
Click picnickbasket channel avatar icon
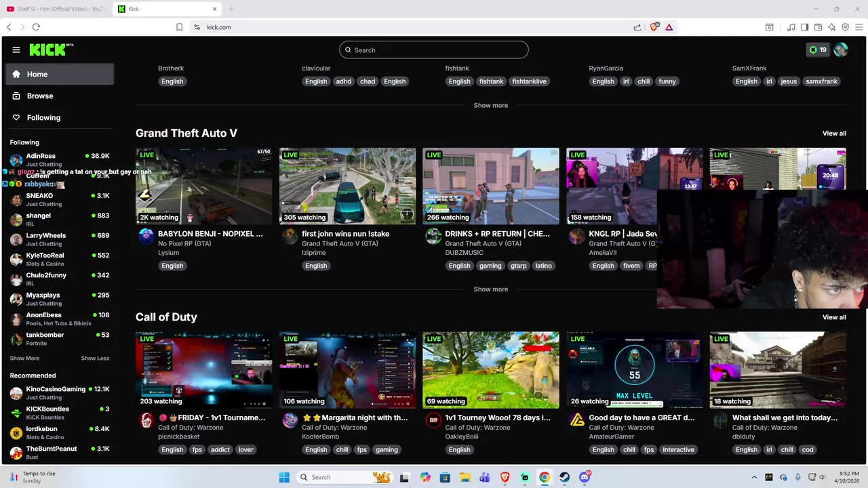click(146, 420)
